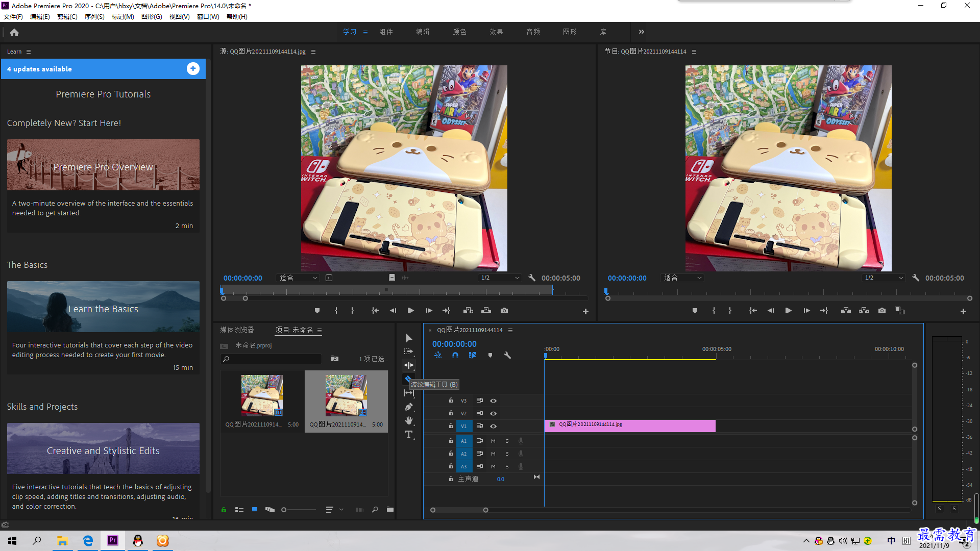Viewport: 980px width, 551px height.
Task: Select the Track Select Forward tool
Action: tap(409, 352)
